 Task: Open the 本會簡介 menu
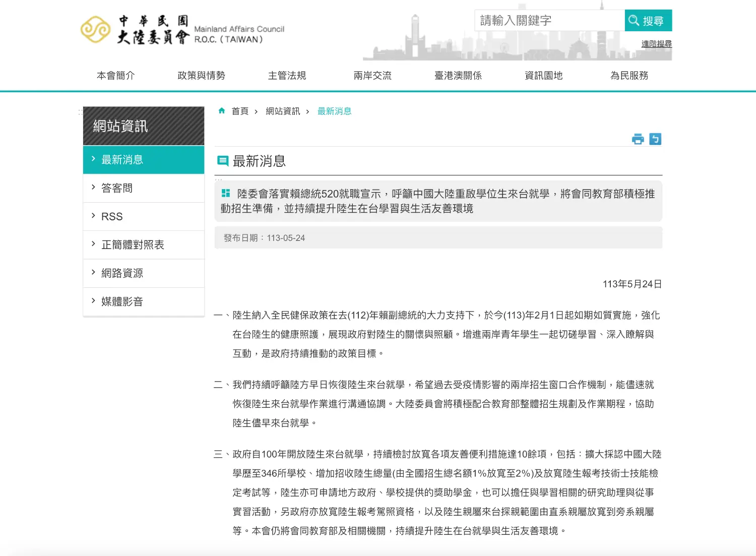116,76
